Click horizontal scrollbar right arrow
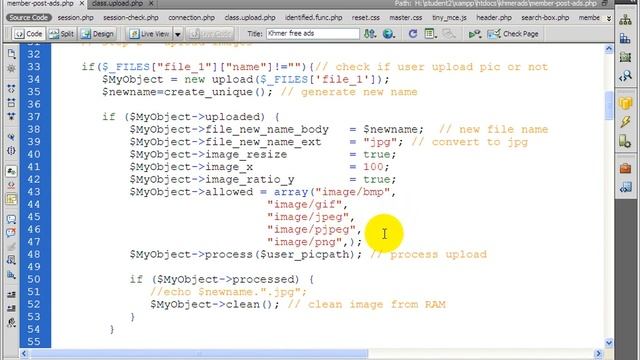The image size is (640, 360). (x=598, y=353)
